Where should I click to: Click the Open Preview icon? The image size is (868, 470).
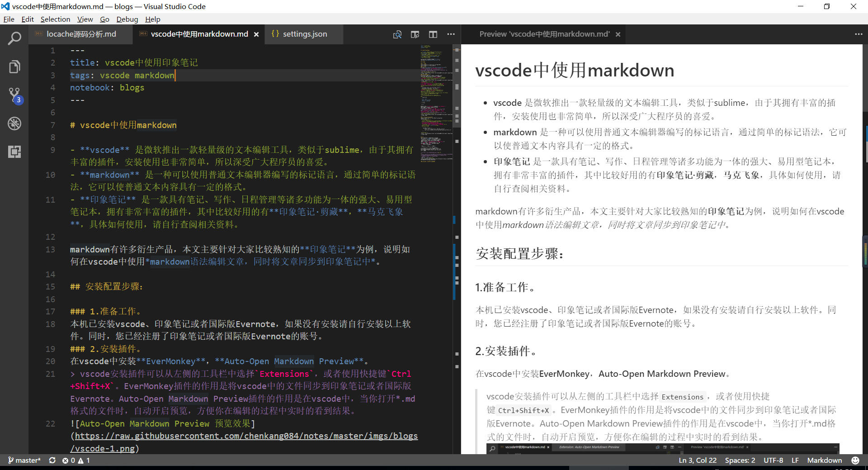tap(397, 34)
